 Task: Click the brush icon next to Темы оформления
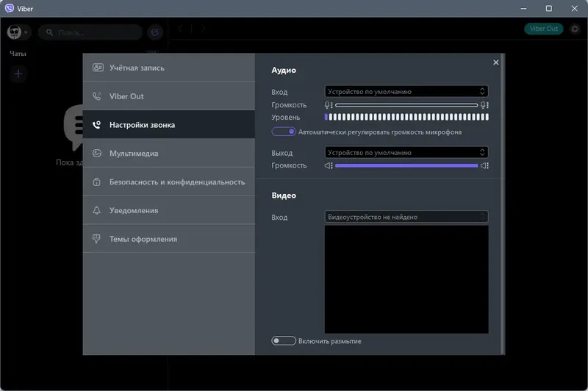point(96,239)
